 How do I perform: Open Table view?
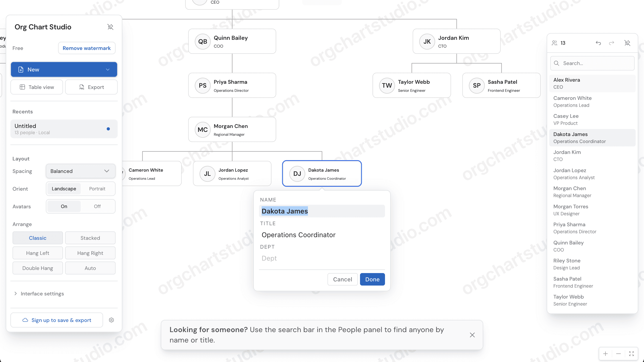[x=36, y=87]
